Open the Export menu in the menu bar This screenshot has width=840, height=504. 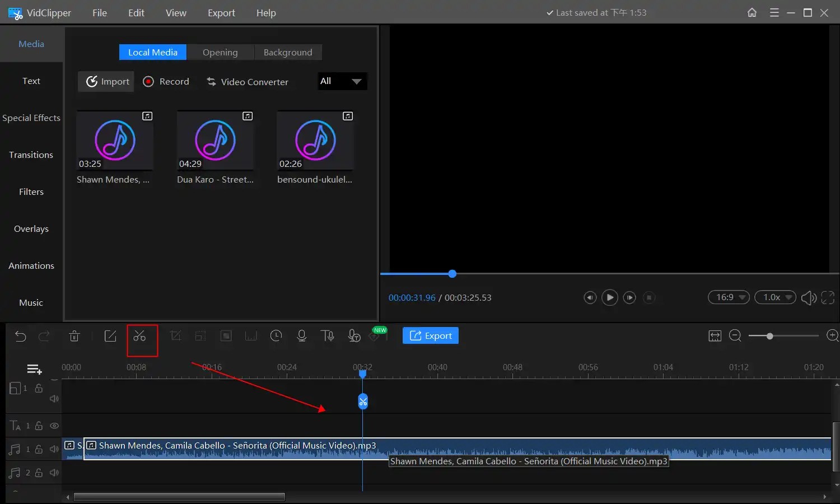pos(221,12)
